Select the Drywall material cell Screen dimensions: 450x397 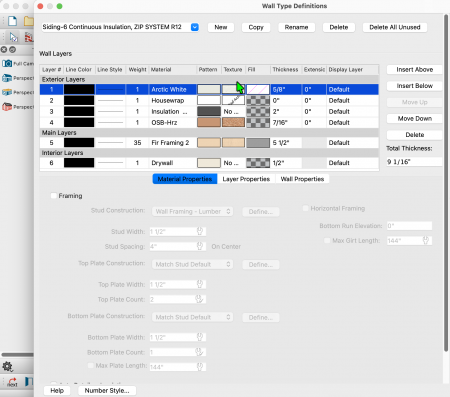click(x=172, y=163)
